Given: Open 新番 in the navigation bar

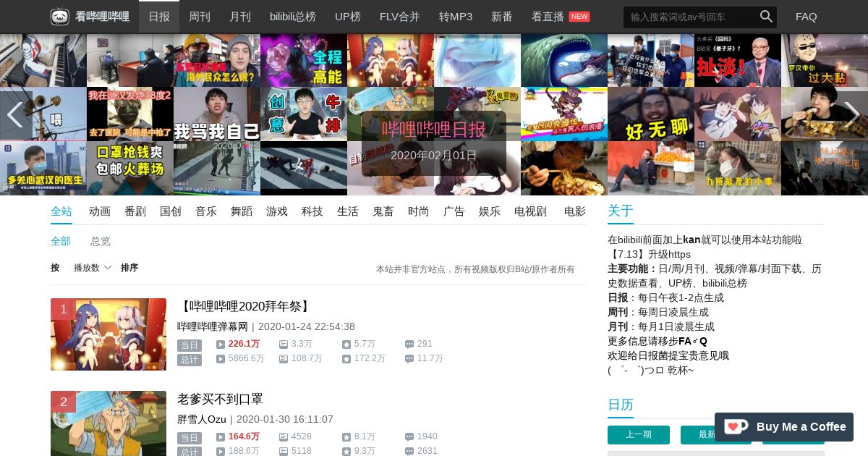Looking at the screenshot, I should 502,17.
